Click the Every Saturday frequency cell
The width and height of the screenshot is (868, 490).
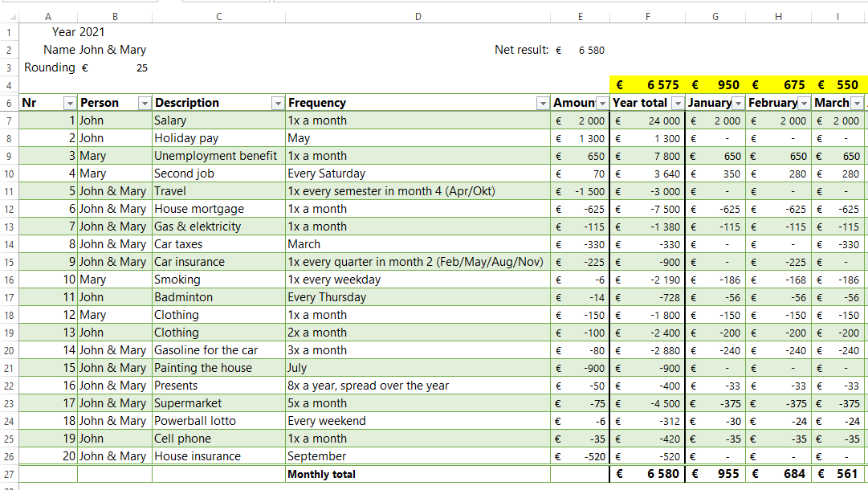[418, 174]
